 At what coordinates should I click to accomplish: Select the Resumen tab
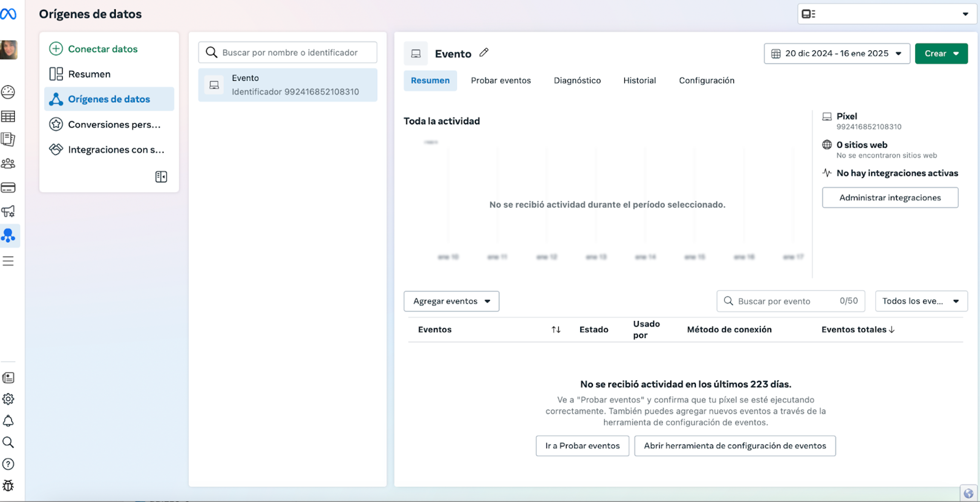(x=430, y=81)
